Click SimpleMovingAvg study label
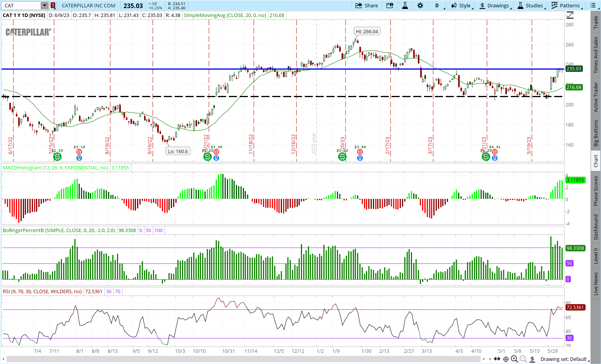 coord(225,15)
